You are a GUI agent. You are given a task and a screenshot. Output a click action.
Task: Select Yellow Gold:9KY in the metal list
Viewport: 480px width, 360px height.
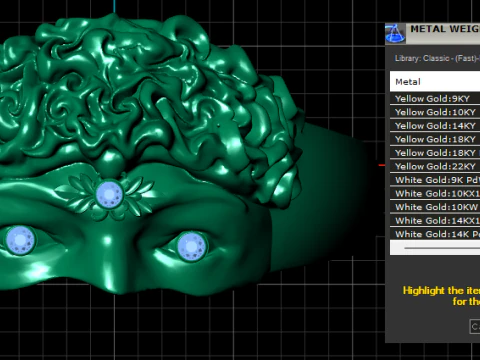pos(435,99)
